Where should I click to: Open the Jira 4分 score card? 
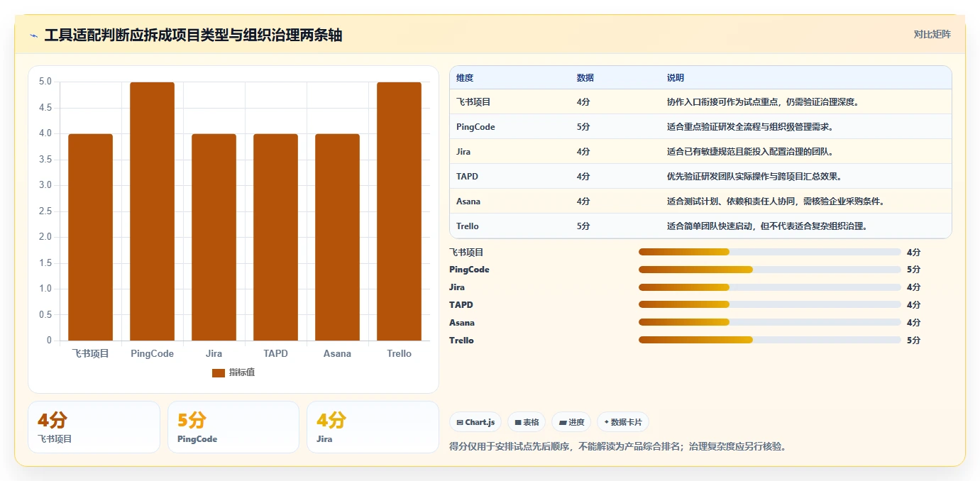(373, 427)
